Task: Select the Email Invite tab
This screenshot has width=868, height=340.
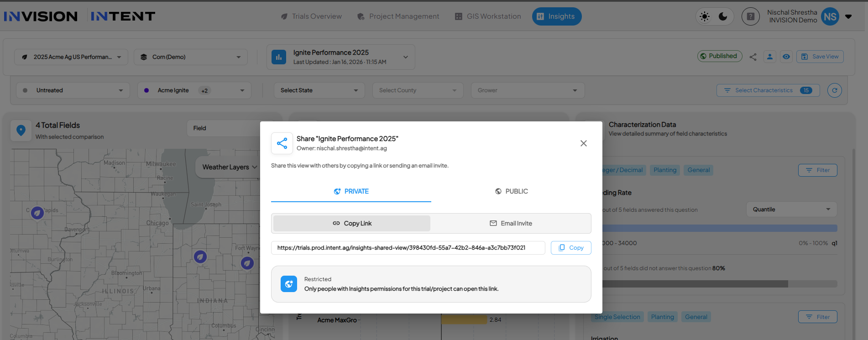Action: click(x=511, y=223)
